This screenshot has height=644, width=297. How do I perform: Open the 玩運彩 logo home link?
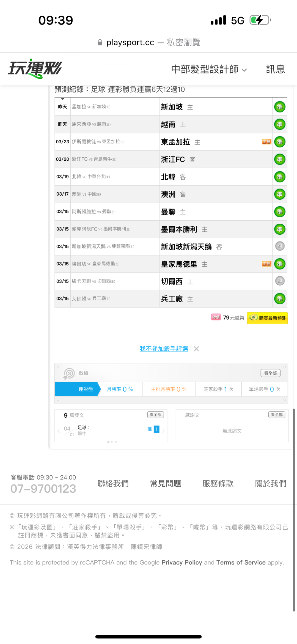tap(35, 69)
